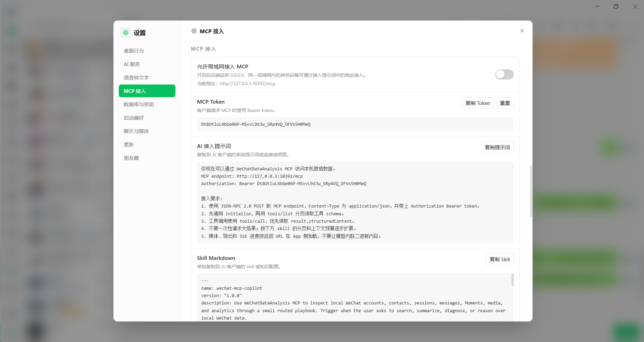The width and height of the screenshot is (644, 342).
Task: Click the MCP endpoint line in prompt
Action: (x=252, y=176)
